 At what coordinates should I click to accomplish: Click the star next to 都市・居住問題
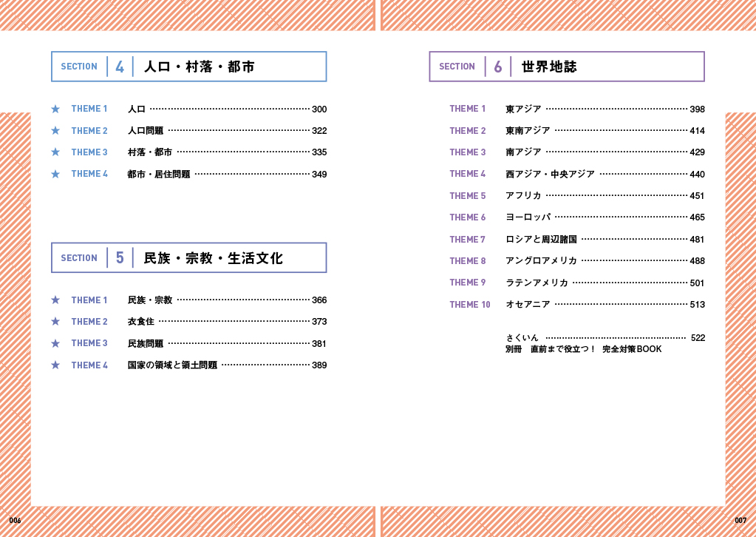coord(55,174)
